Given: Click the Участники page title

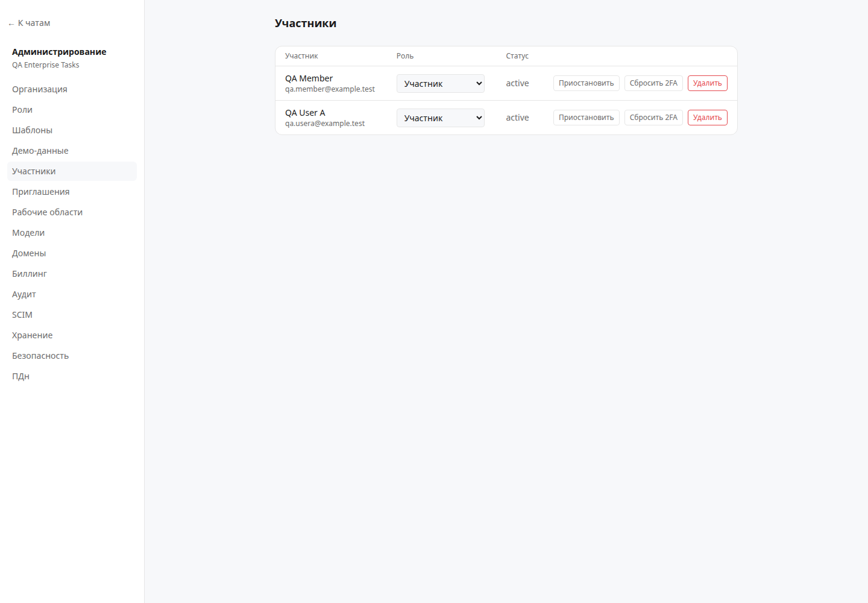Looking at the screenshot, I should pyautogui.click(x=306, y=24).
